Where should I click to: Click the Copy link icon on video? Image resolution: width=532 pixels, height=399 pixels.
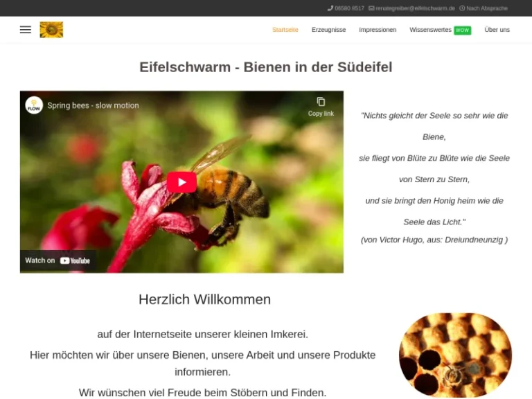coord(321,102)
